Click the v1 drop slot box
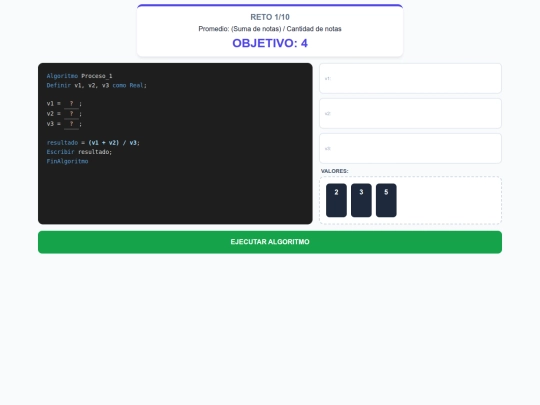This screenshot has width=540, height=405. tap(410, 79)
